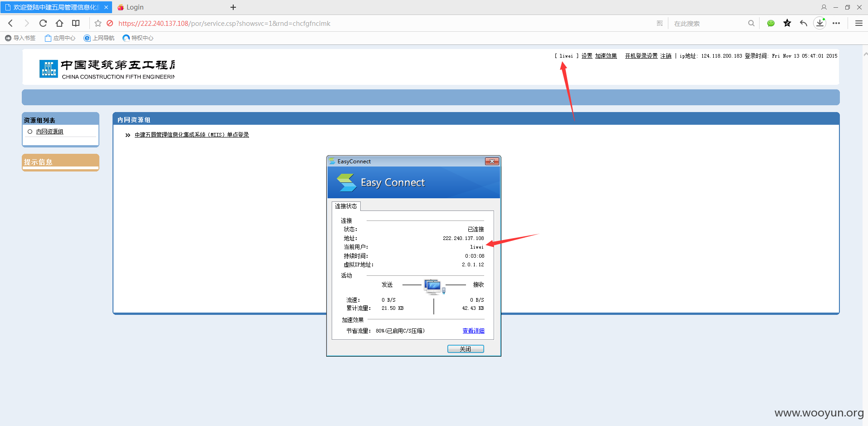Click the 222.240.137.108 address value

tap(463, 238)
